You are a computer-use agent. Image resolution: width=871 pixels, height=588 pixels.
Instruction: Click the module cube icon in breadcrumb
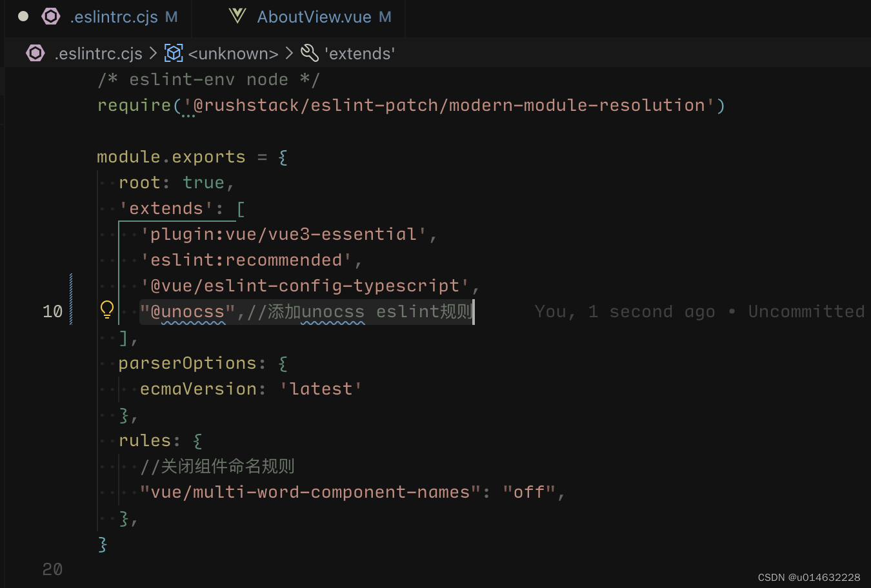[x=174, y=53]
